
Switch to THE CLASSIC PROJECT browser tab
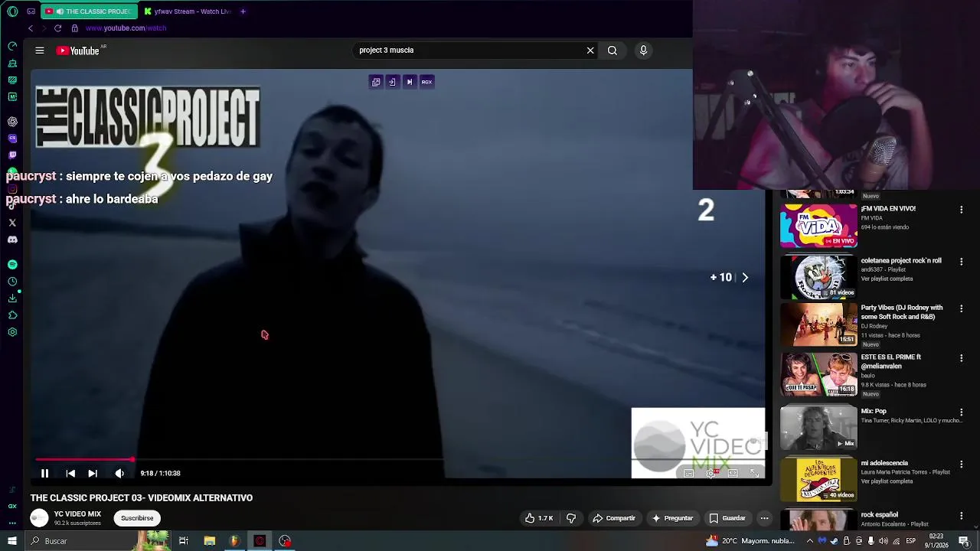pos(88,11)
